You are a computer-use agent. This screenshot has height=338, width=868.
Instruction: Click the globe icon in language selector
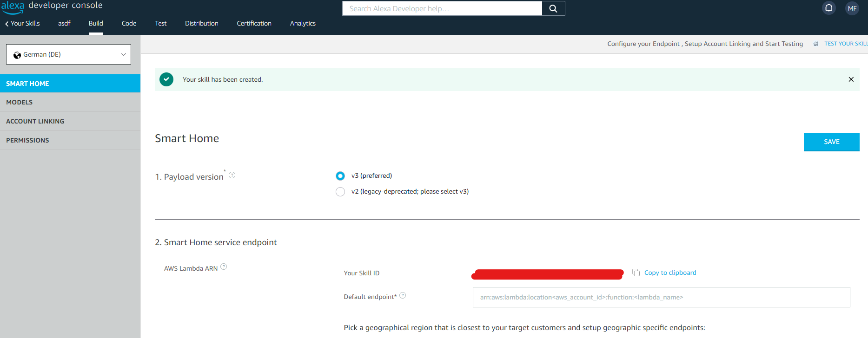17,55
